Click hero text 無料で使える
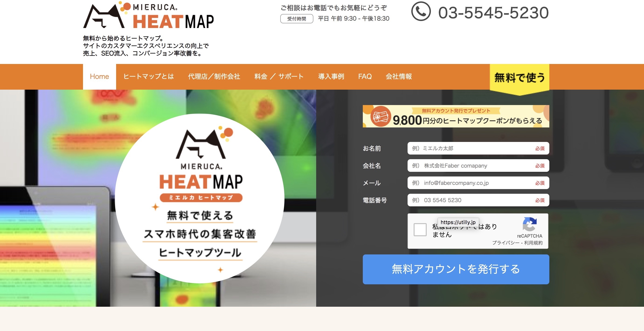This screenshot has width=644, height=331. click(x=200, y=215)
